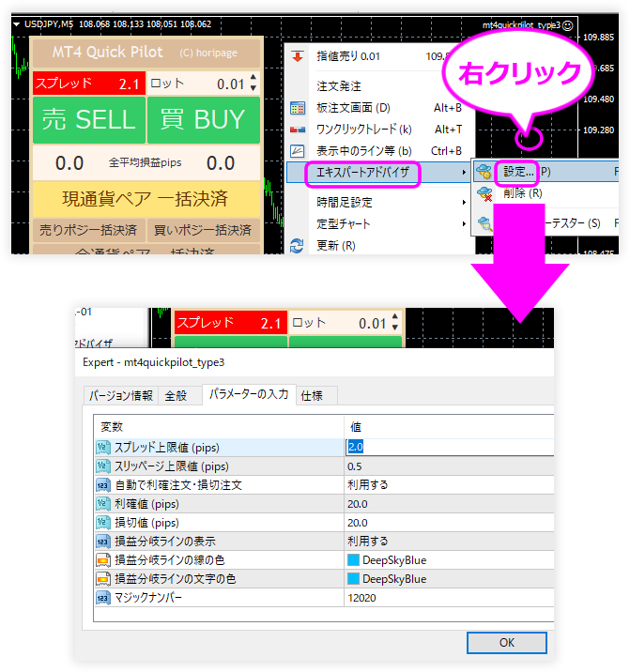This screenshot has width=630, height=672.
Task: Click the 値 column header
Action: (449, 427)
